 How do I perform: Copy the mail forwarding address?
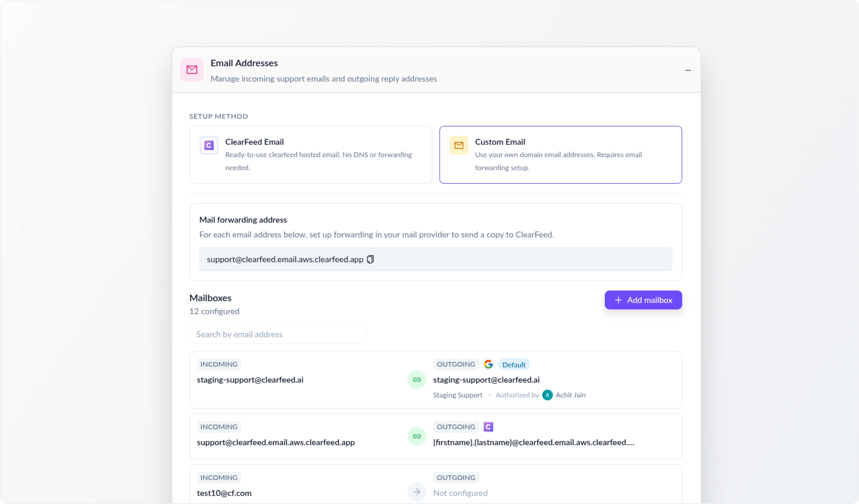[x=370, y=259]
